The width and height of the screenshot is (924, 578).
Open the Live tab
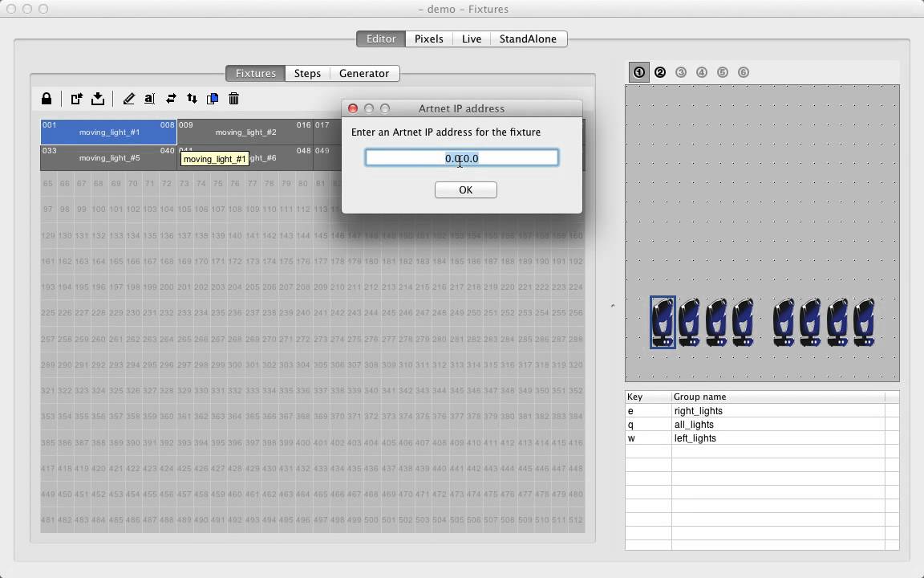472,39
